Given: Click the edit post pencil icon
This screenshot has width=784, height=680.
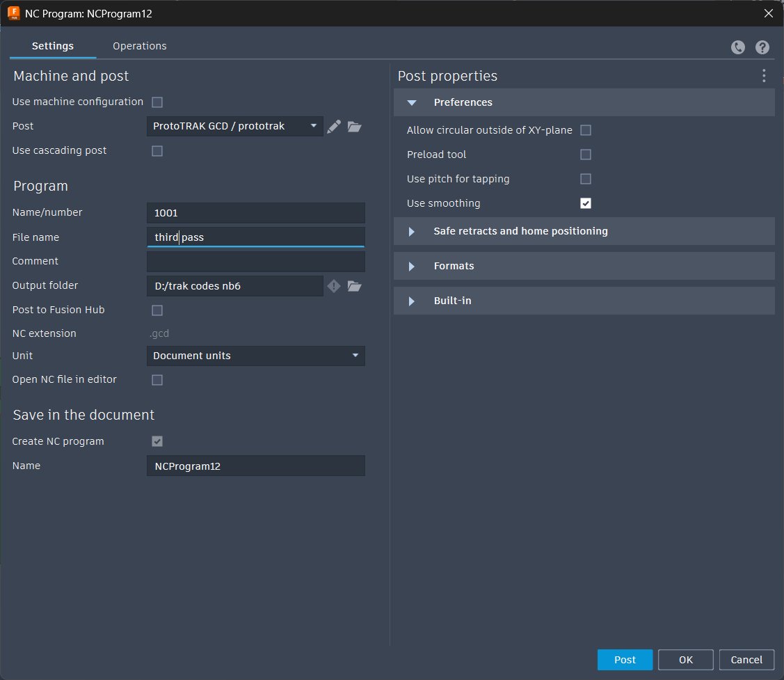Looking at the screenshot, I should (334, 126).
